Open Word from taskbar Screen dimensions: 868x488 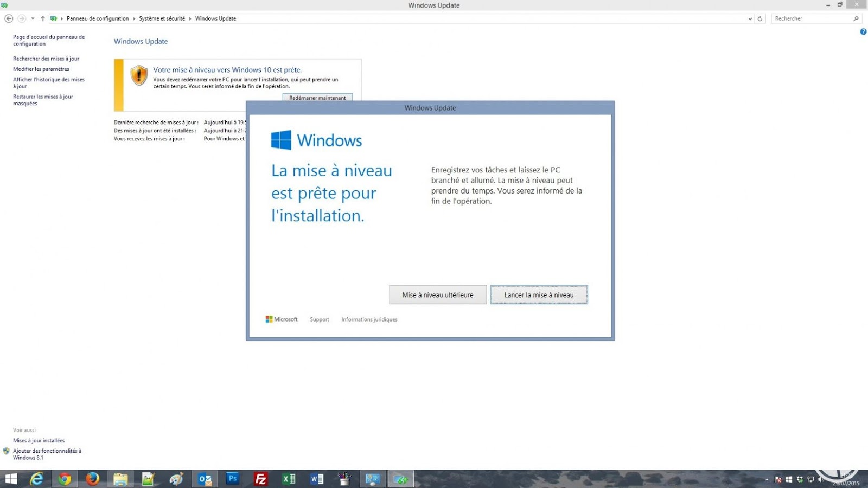point(317,479)
